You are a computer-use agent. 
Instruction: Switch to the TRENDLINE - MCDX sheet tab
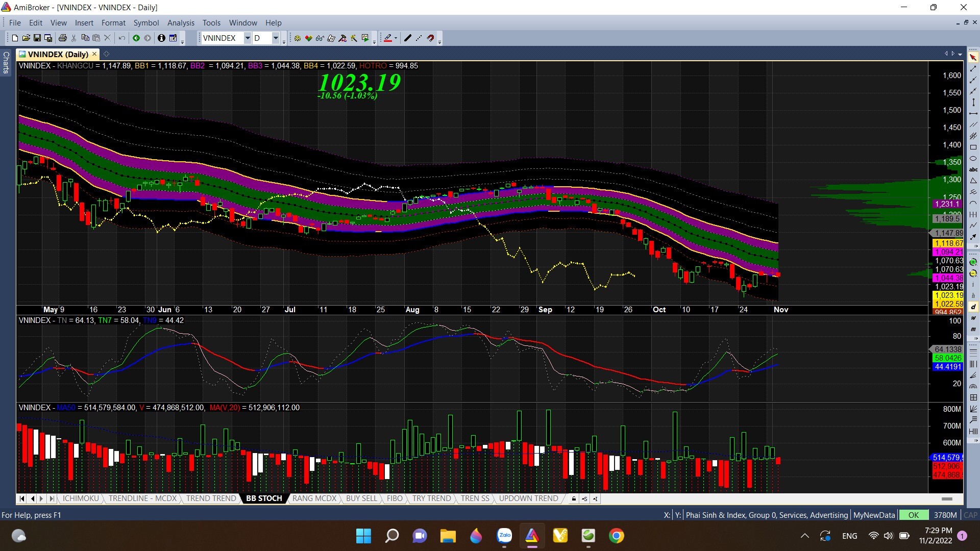point(142,498)
